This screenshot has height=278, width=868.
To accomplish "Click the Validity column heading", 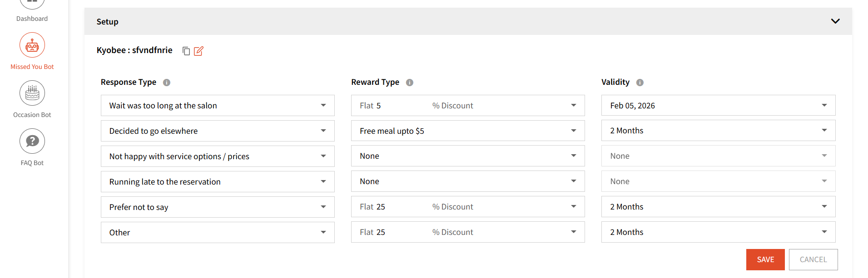I will 615,82.
